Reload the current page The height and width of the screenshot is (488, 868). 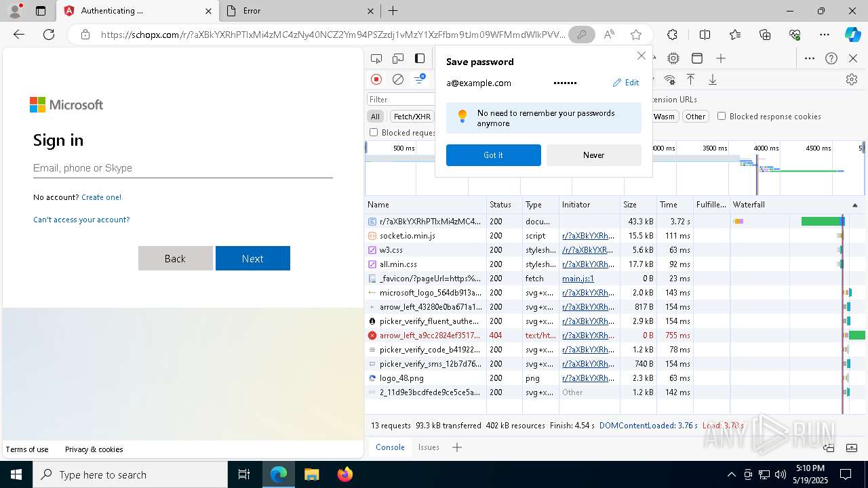[49, 35]
